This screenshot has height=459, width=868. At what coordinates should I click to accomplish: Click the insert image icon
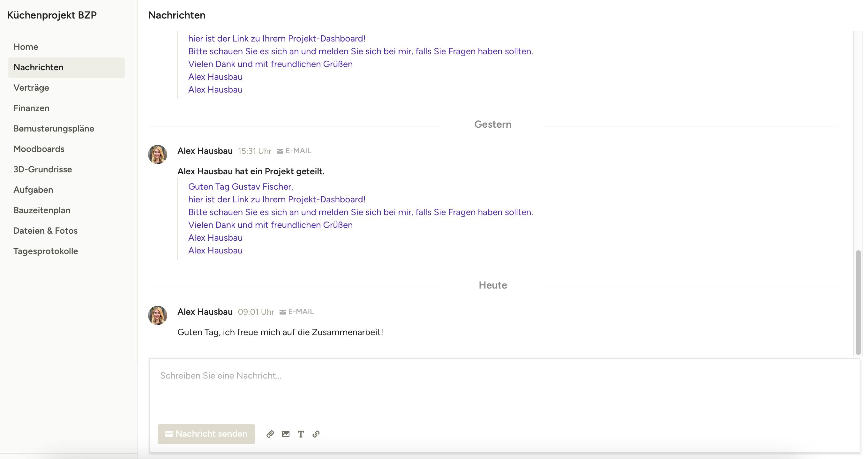[x=285, y=434]
